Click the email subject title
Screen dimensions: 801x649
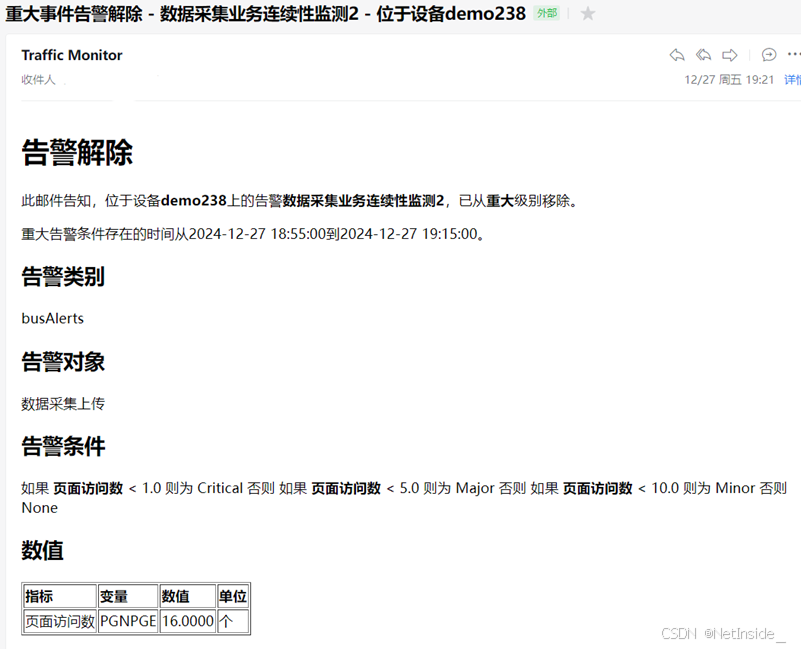click(x=265, y=14)
